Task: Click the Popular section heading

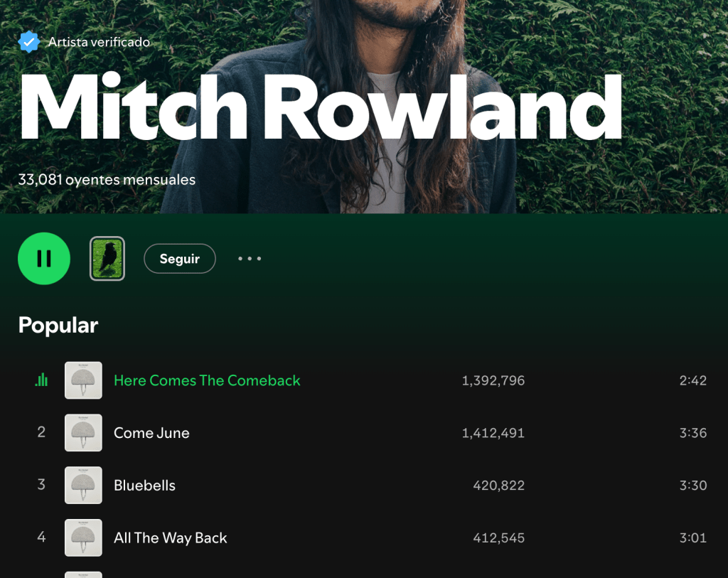Action: tap(58, 326)
